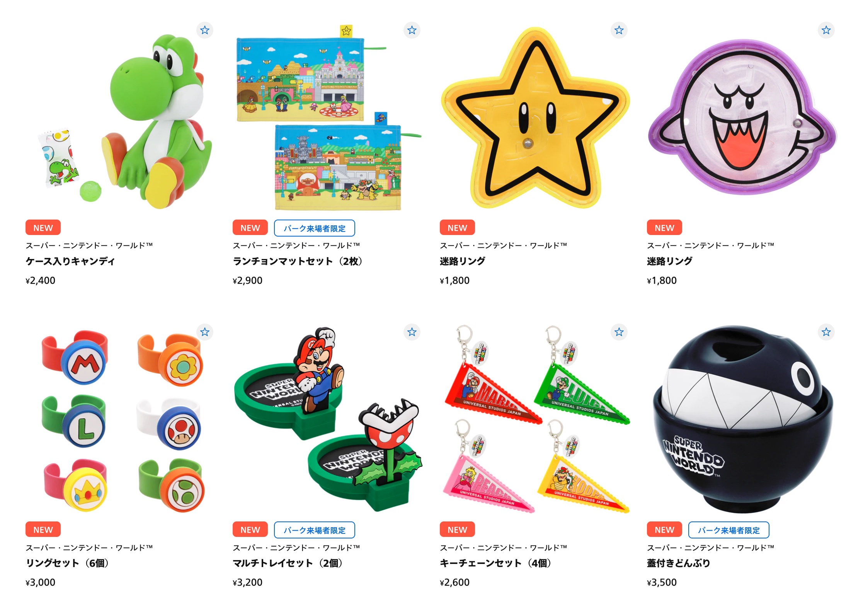Open リングセット（6個） product link
This screenshot has height=603, width=868.
click(67, 563)
